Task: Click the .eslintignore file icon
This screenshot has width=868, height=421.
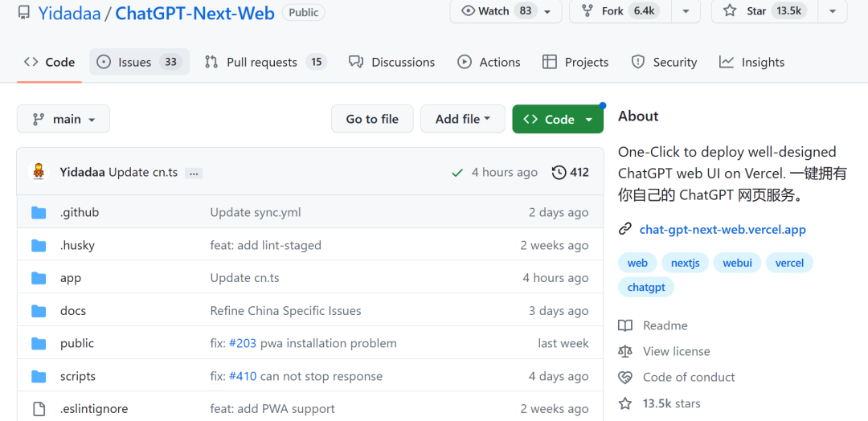Action: point(39,410)
